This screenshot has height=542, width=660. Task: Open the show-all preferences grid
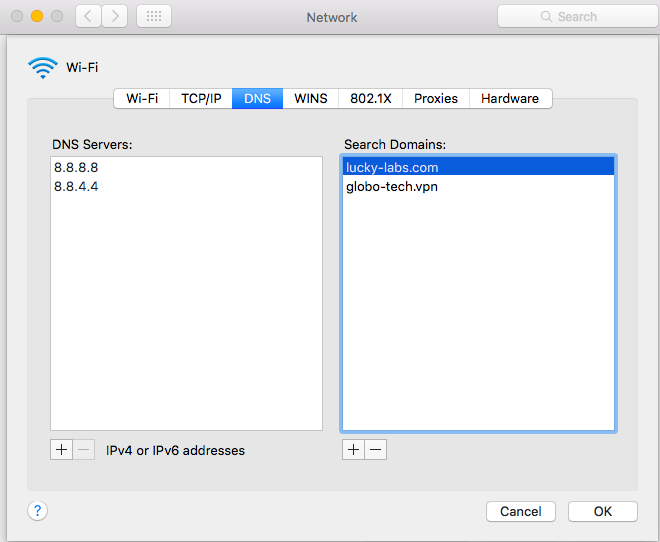[153, 17]
